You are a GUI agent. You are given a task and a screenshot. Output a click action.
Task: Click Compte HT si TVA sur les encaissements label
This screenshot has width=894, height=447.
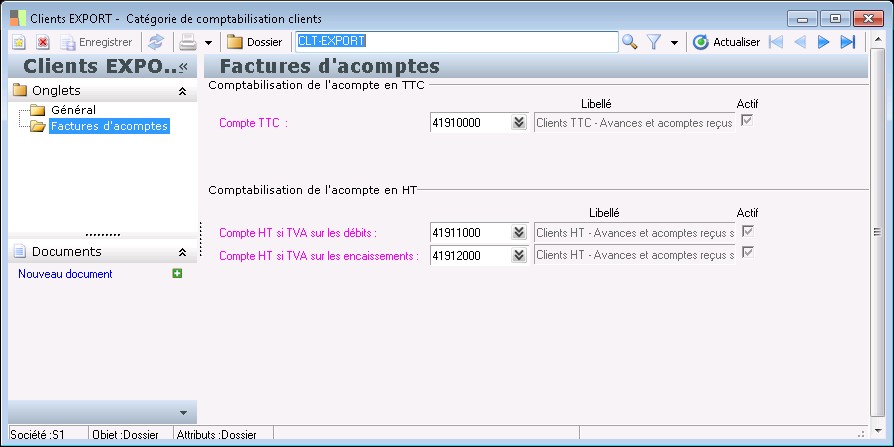319,256
